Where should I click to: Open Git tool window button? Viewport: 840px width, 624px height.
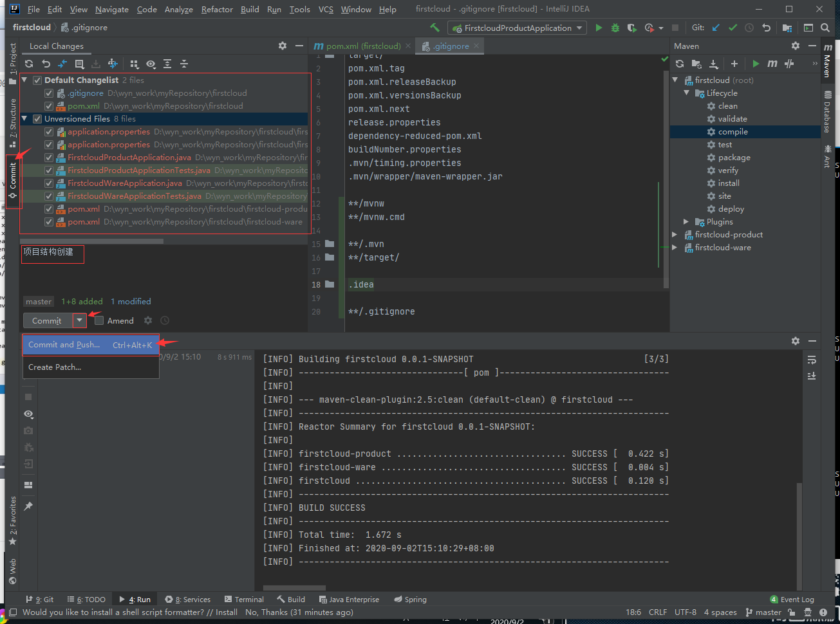tap(40, 599)
